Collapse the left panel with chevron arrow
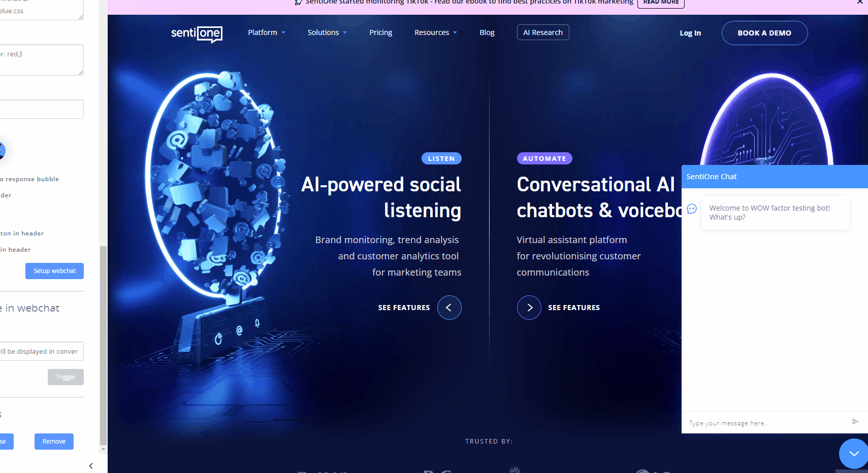 [91, 466]
